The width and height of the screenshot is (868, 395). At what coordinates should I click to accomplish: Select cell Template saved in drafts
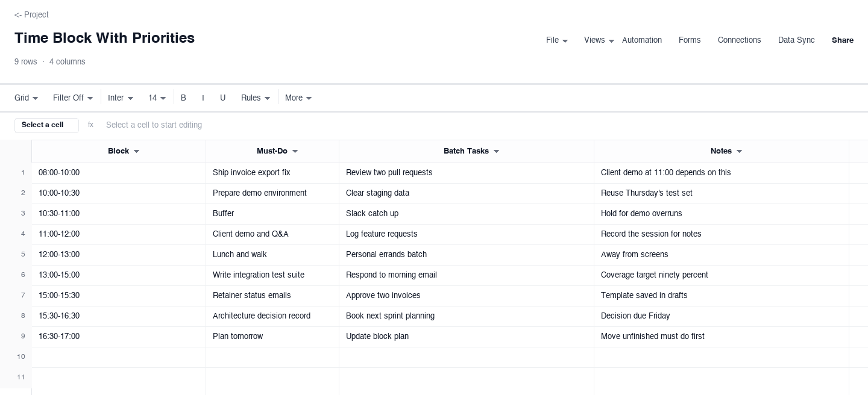pos(722,296)
